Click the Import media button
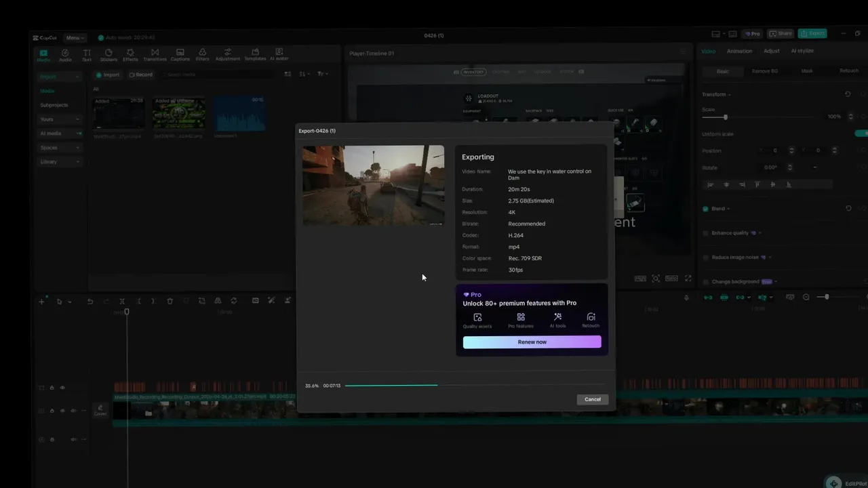The image size is (868, 488). click(x=107, y=75)
